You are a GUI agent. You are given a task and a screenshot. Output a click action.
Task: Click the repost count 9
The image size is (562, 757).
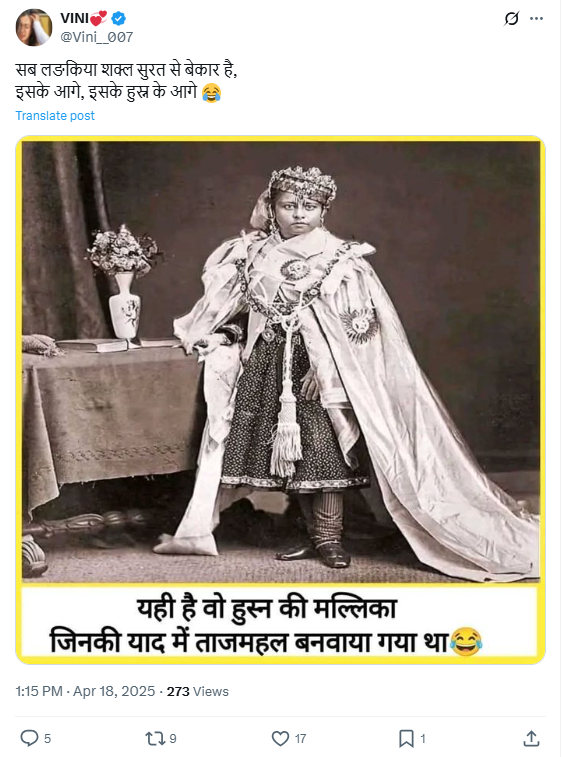[173, 739]
